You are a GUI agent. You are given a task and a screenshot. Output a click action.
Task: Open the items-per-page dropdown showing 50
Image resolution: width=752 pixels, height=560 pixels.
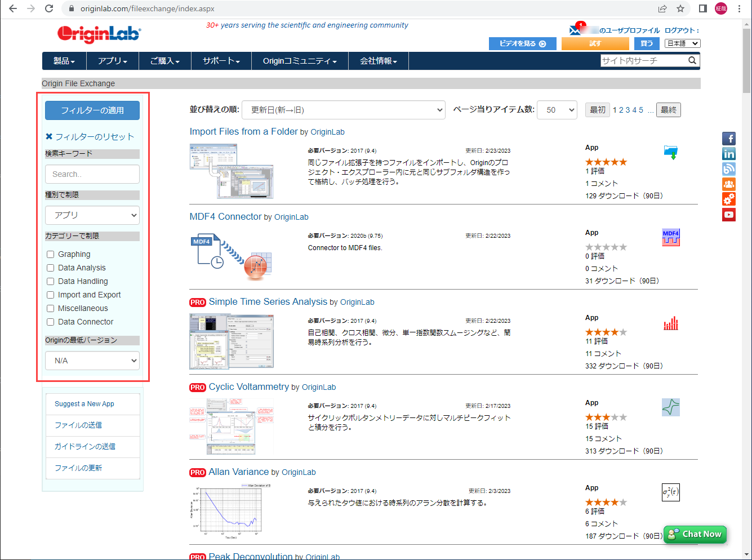pyautogui.click(x=557, y=110)
